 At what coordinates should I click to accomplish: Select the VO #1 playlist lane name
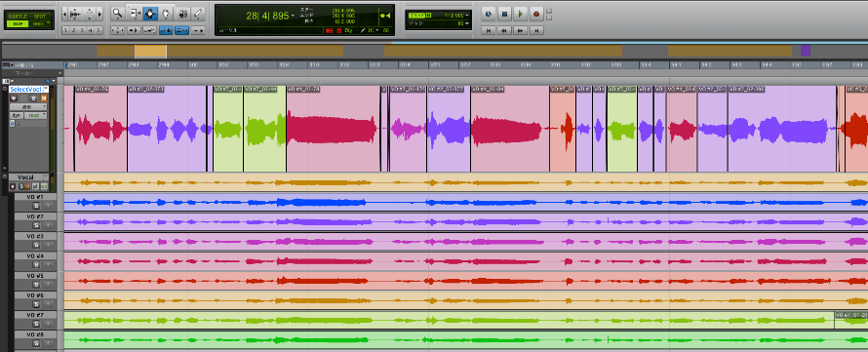pos(35,197)
